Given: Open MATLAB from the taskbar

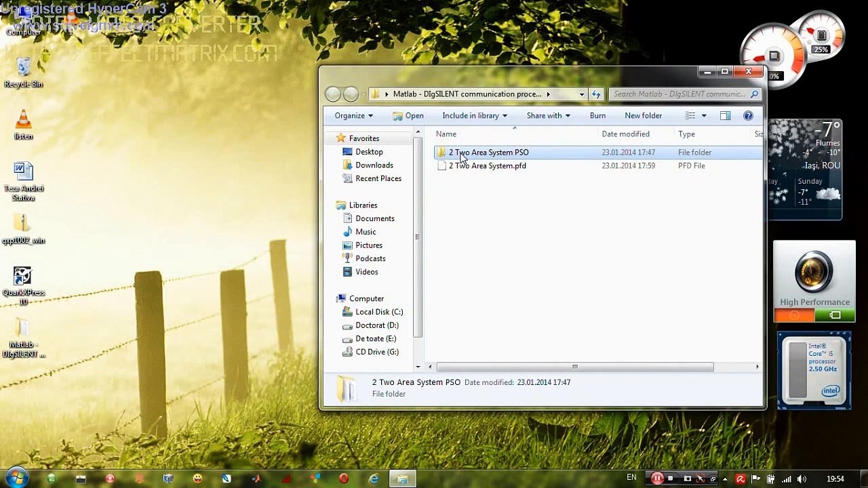Looking at the screenshot, I should point(256,479).
